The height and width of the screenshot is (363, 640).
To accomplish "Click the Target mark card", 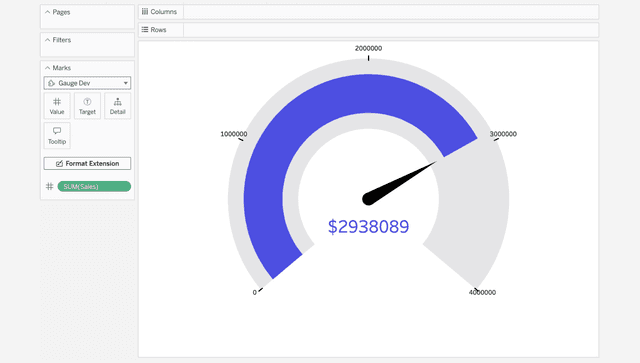I will pyautogui.click(x=87, y=106).
